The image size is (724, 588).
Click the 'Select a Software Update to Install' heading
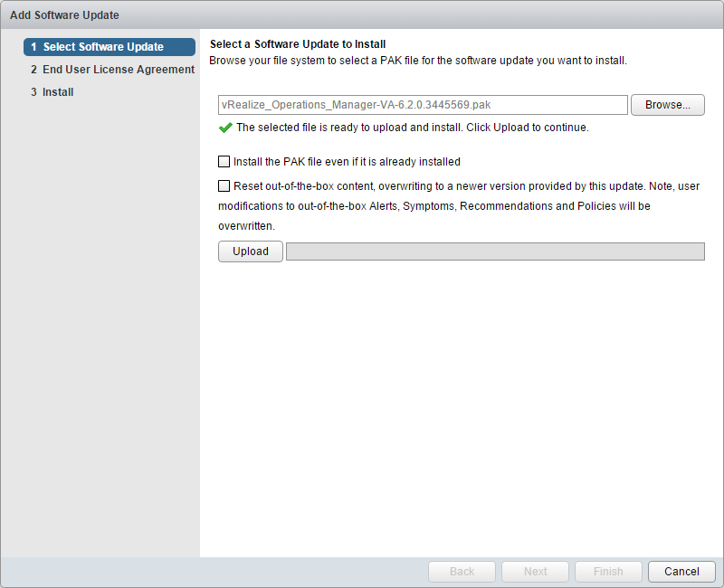point(298,44)
